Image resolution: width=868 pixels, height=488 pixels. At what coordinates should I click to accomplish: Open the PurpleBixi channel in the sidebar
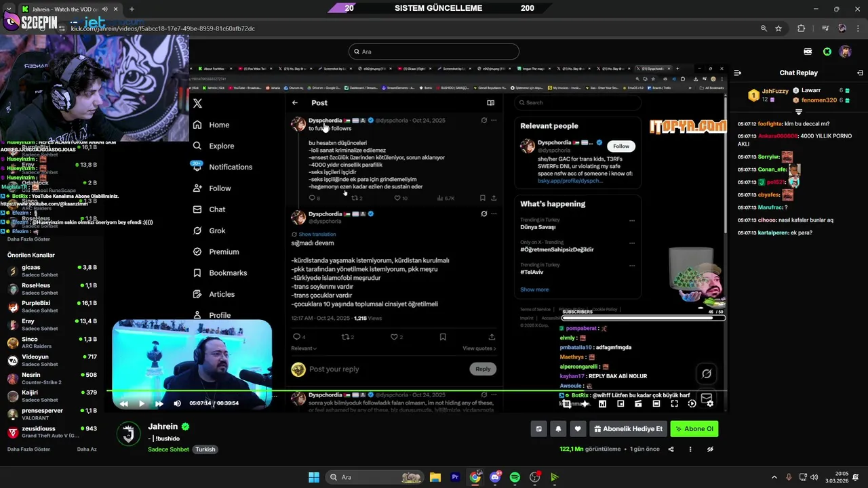(52, 307)
